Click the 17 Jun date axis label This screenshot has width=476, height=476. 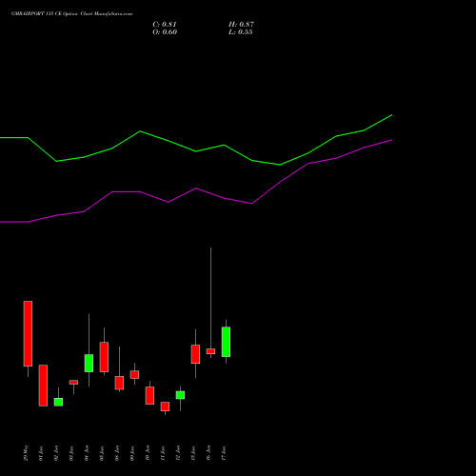pyautogui.click(x=224, y=453)
